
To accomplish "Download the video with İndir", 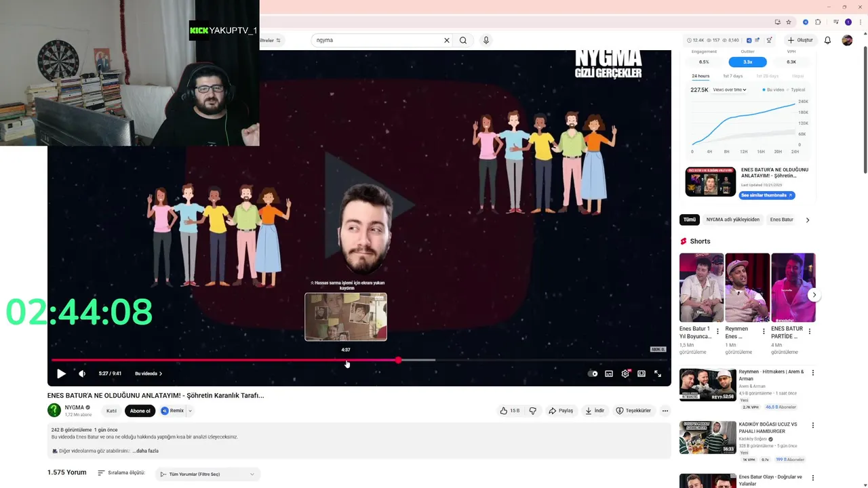I will [595, 411].
